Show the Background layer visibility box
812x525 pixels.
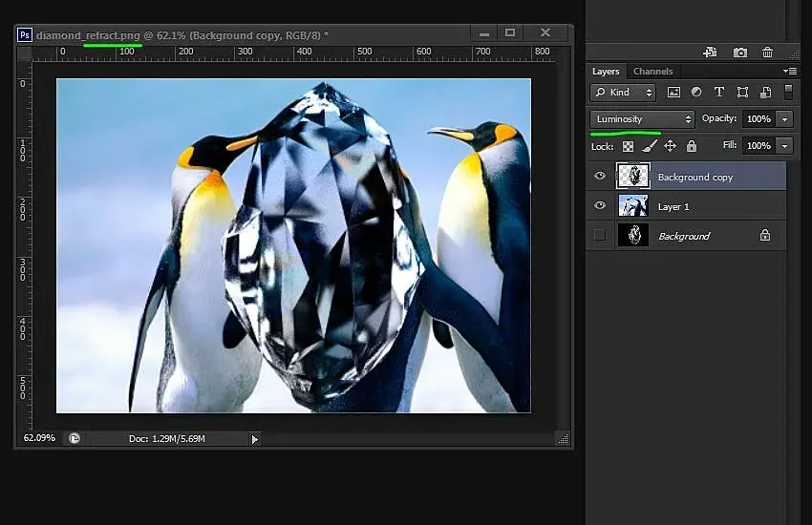tap(600, 236)
